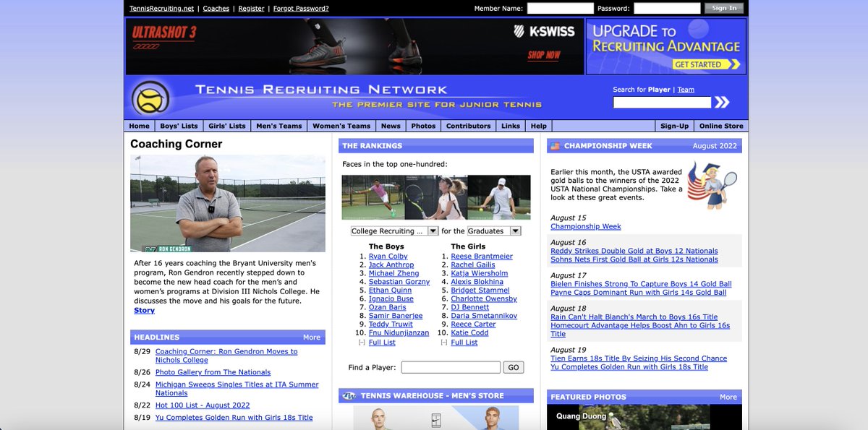Open the Coaches top link

click(x=216, y=9)
